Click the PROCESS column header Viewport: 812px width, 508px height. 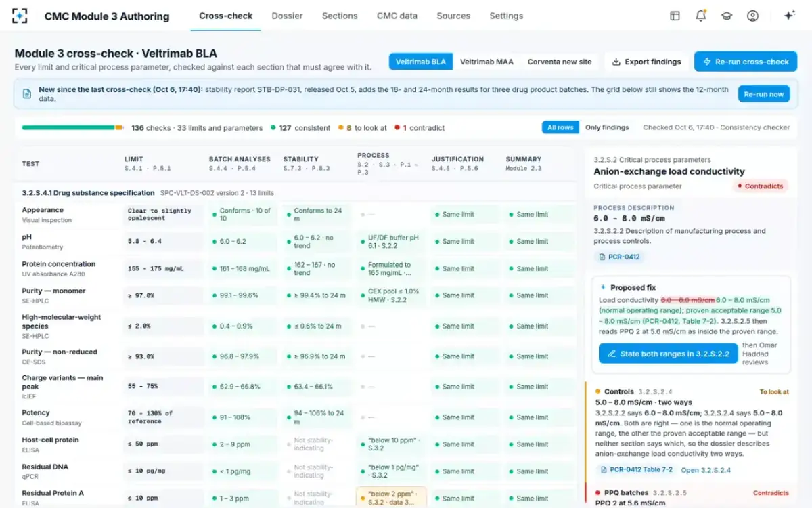click(x=374, y=155)
